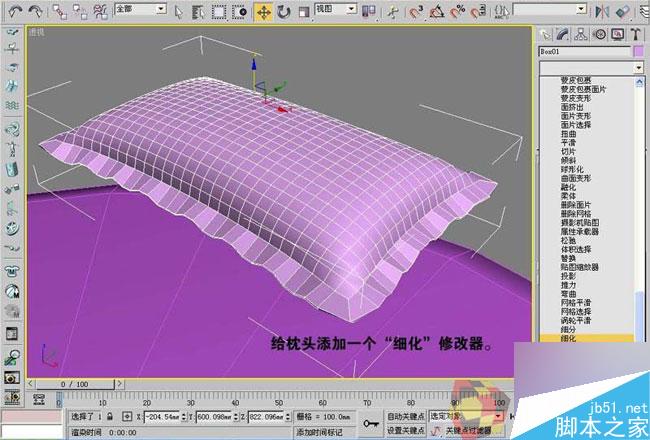Viewport: 650px width, 440px height.
Task: Click the Named Selection Sets ABC icon
Action: (502, 12)
